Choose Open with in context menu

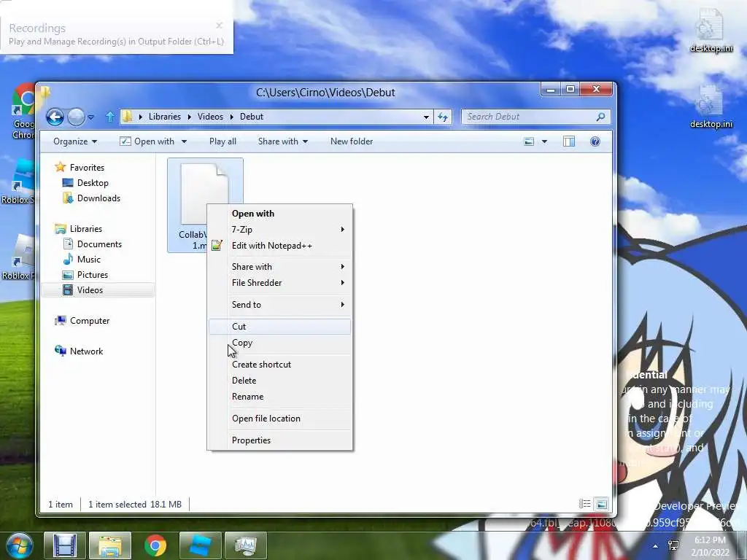point(280,214)
